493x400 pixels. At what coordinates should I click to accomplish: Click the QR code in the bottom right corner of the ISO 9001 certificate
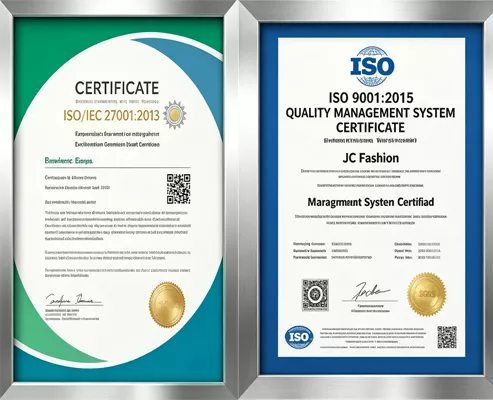pyautogui.click(x=447, y=337)
